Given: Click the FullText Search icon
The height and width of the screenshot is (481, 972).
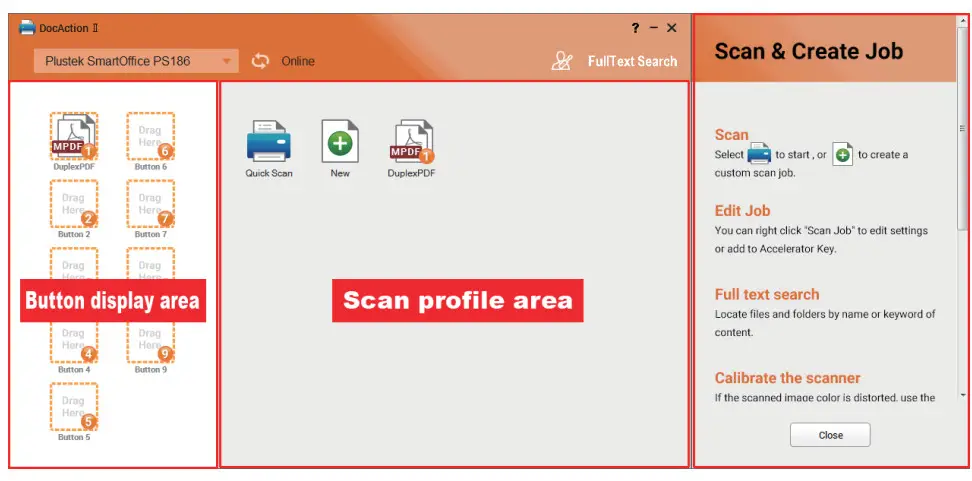Looking at the screenshot, I should click(562, 61).
